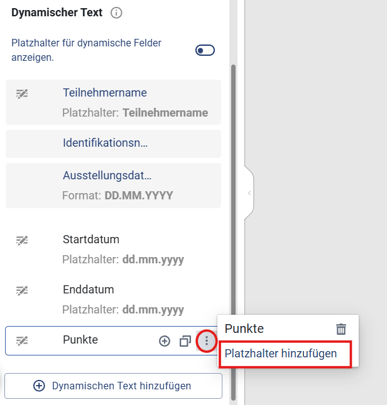Image resolution: width=387 pixels, height=405 pixels.
Task: Click the Dynamischen Text hinzufügen button
Action: coord(113,386)
